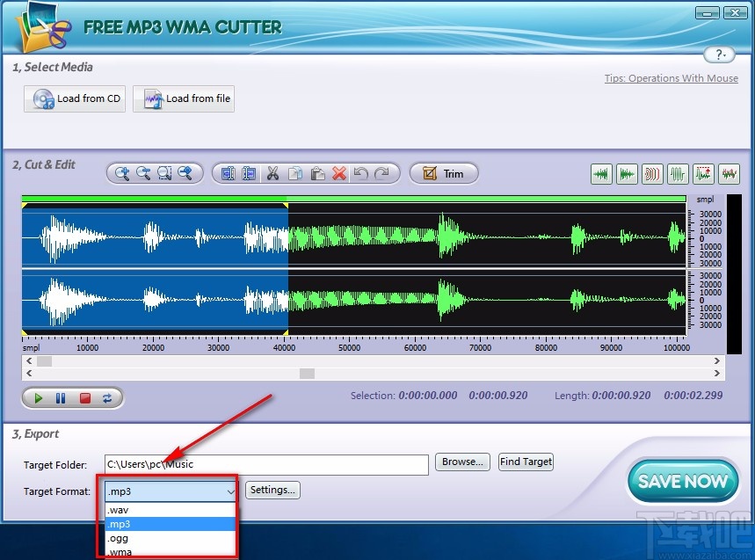Image resolution: width=755 pixels, height=560 pixels.
Task: Click the lower scrollbar left arrow
Action: point(29,373)
